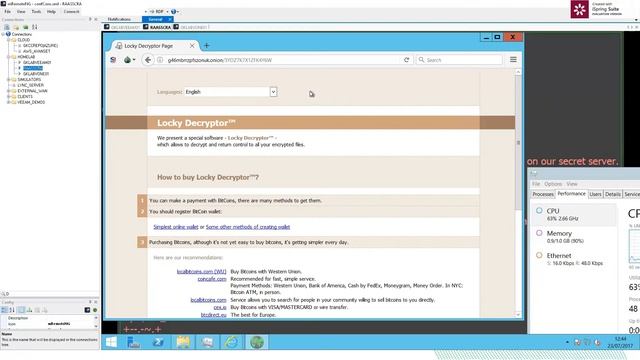Click the black icon selector in Config panel
The width and height of the screenshot is (640, 360).
[87, 310]
